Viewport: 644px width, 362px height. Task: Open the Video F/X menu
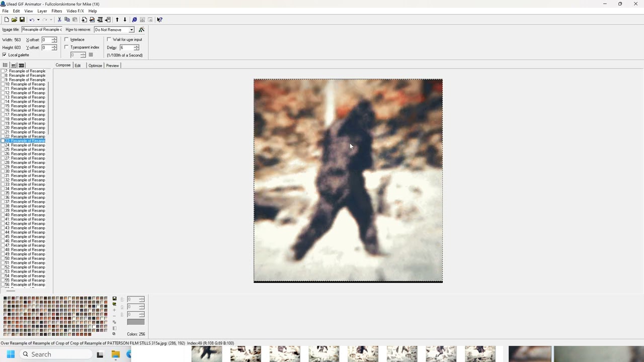click(x=75, y=11)
